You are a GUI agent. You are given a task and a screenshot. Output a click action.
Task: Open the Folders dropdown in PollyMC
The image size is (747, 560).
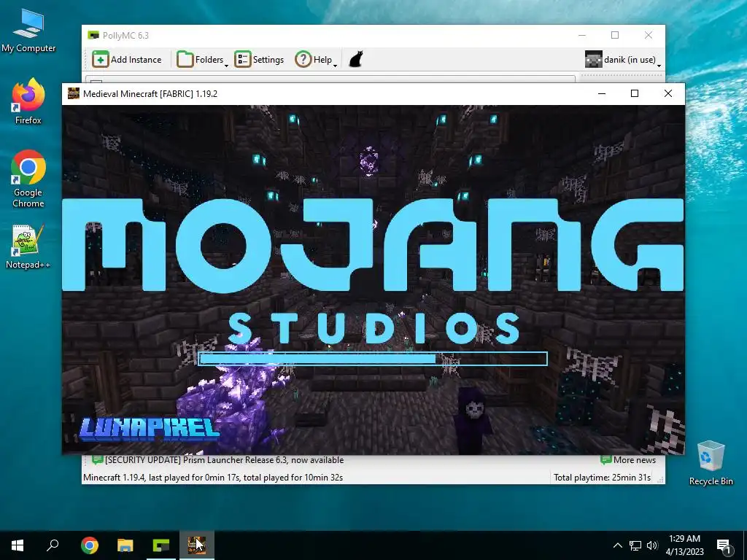click(x=203, y=60)
